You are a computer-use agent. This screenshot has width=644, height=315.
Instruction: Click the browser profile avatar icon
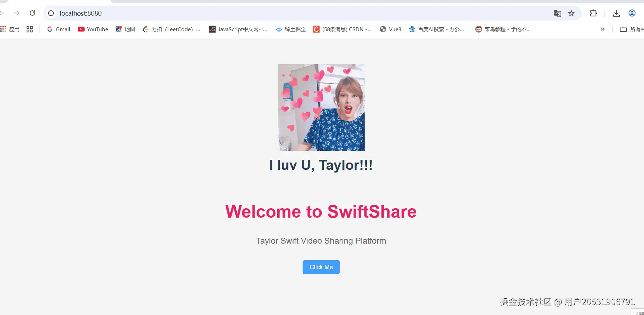click(x=632, y=13)
